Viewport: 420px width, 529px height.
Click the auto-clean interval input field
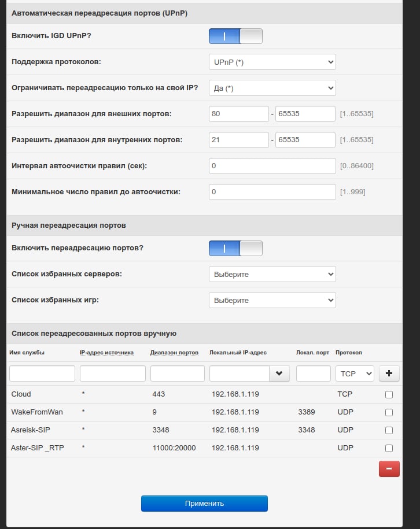pyautogui.click(x=272, y=166)
